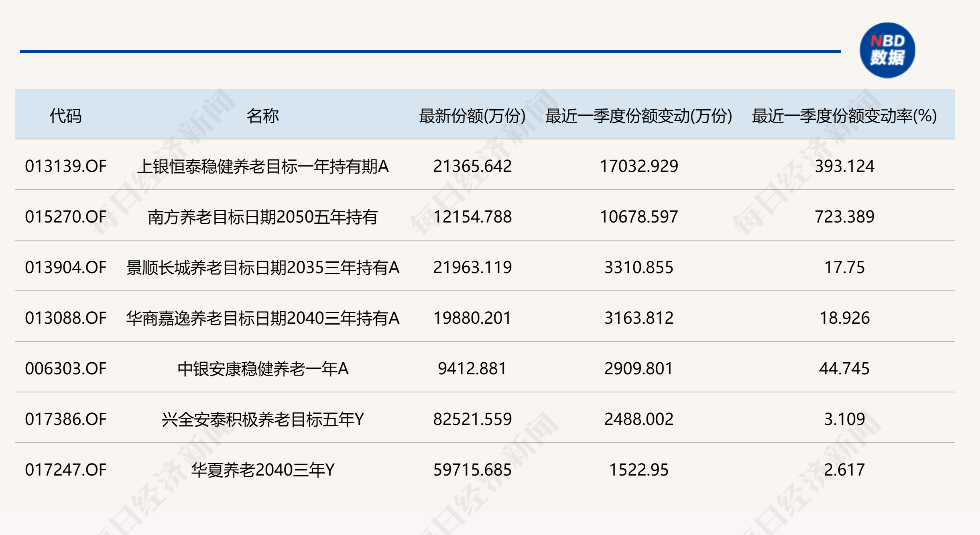The image size is (980, 535).
Task: Click the NBD数据 logo badge
Action: pyautogui.click(x=887, y=50)
